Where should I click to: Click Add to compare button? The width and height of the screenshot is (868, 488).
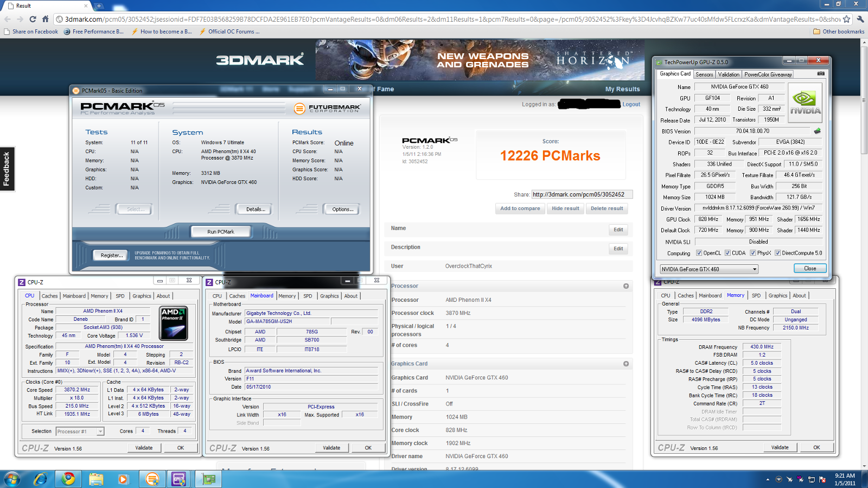[x=520, y=208]
